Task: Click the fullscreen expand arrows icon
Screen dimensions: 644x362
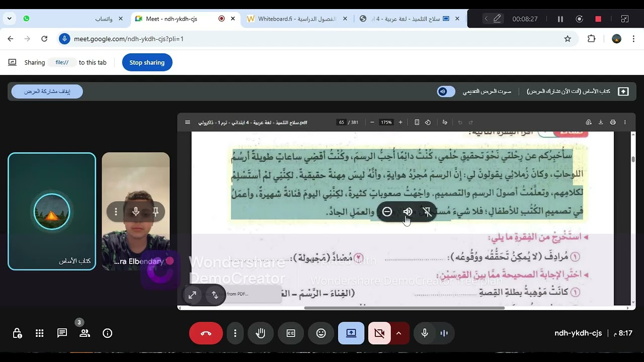Action: [x=192, y=295]
